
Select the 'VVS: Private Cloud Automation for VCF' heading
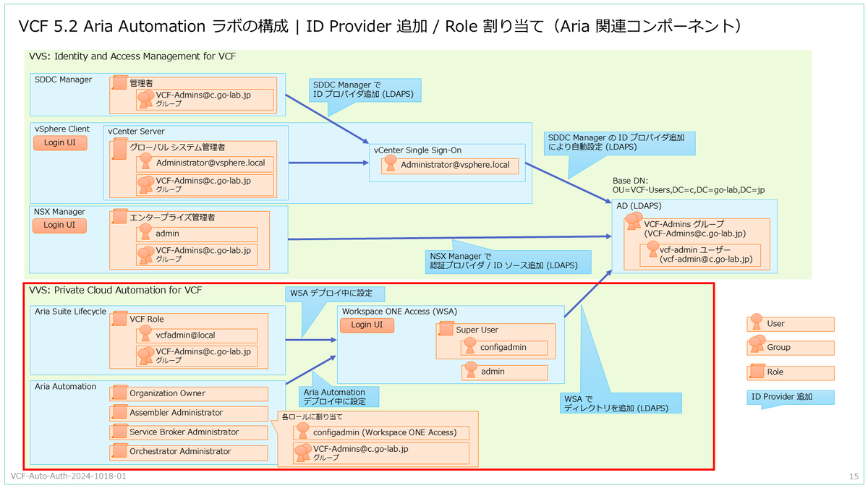pyautogui.click(x=115, y=291)
